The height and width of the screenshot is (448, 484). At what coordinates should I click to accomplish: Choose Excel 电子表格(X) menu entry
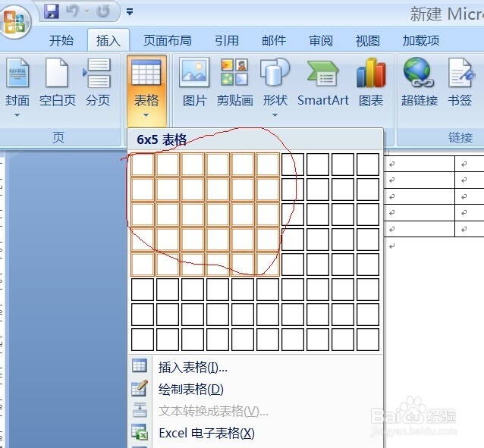255,433
